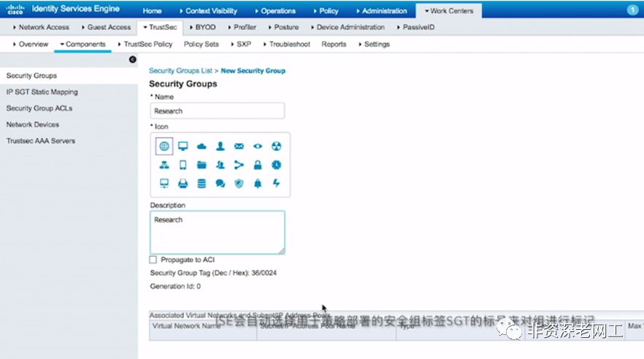Open Device Administration section

click(x=348, y=28)
